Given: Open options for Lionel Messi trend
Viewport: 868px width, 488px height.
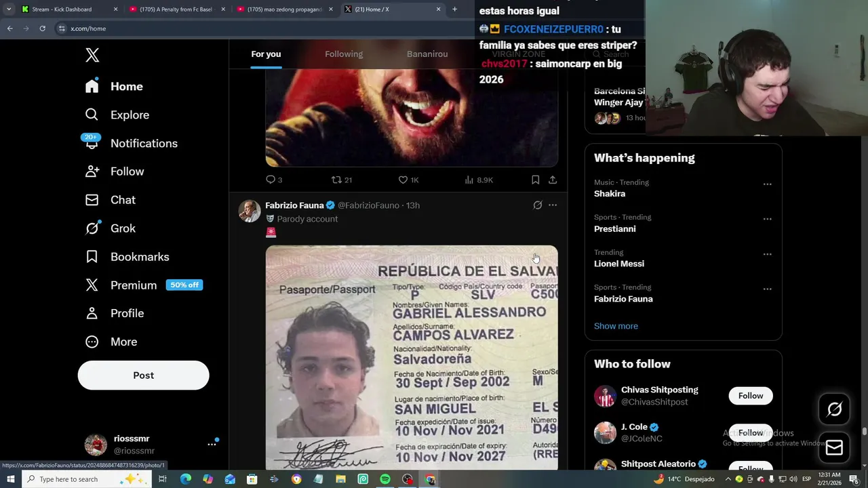Looking at the screenshot, I should [767, 254].
